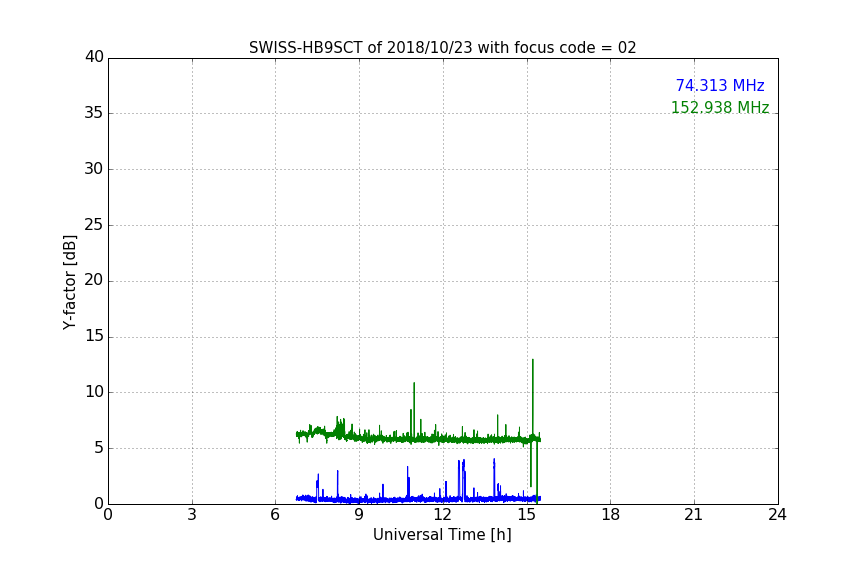Screen dimensions: 864x576
Task: Click the x-axis tick label 6
Action: click(x=275, y=515)
